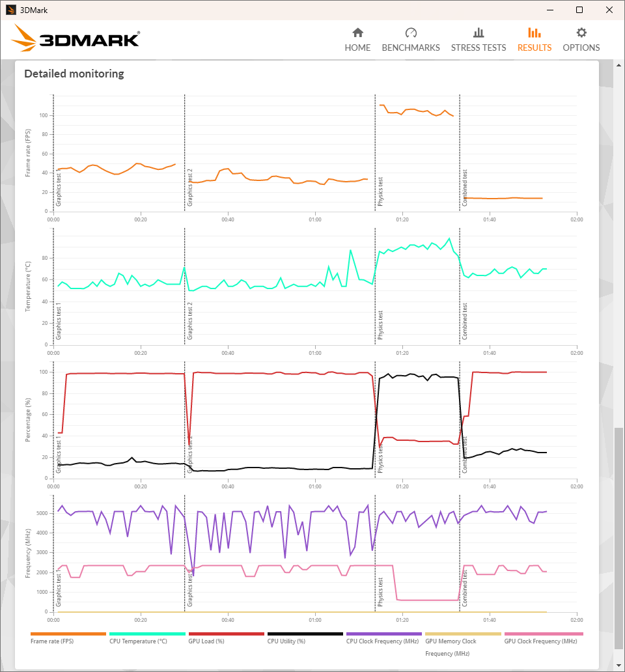Maximize the 3DMark window

(x=579, y=10)
